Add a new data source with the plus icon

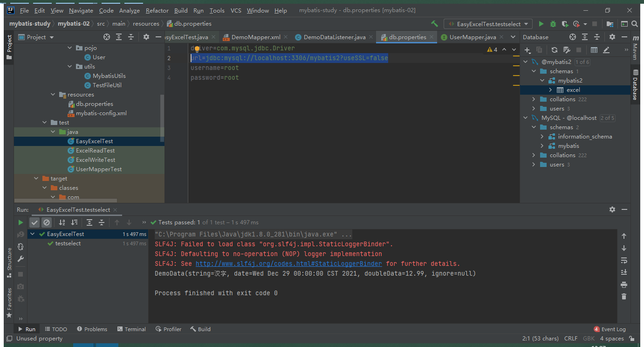click(527, 50)
